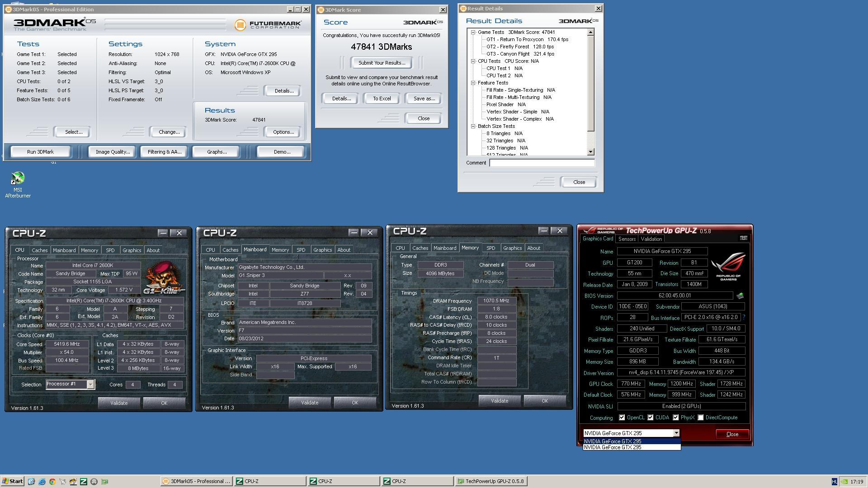Enable the DirectCompute checkbox
This screenshot has width=868, height=488.
[x=701, y=418]
